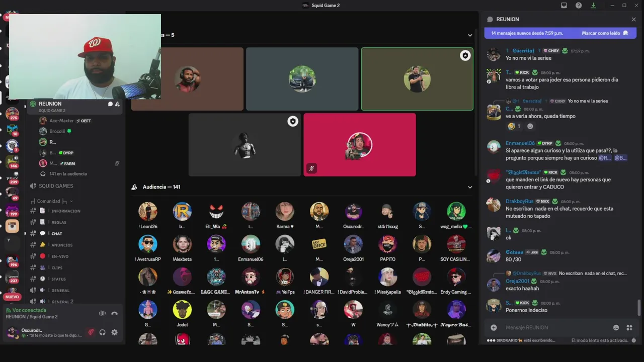Open Enmanuel06 profile from chat message

[x=520, y=143]
